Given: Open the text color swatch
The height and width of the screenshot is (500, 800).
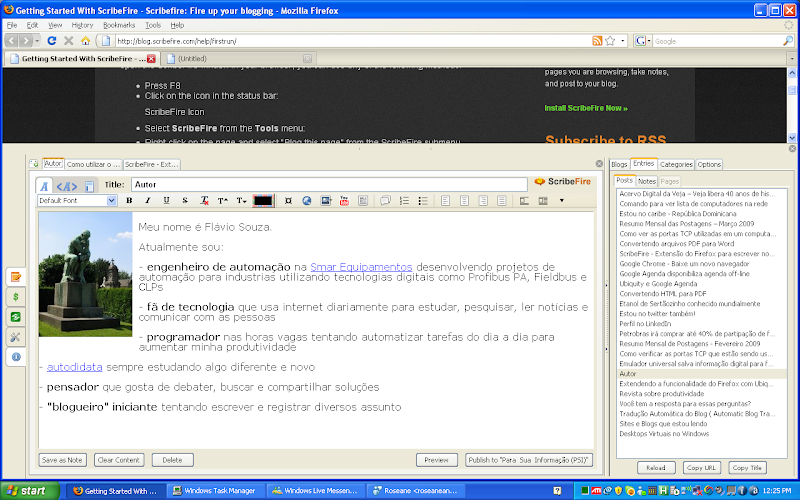Looking at the screenshot, I should 263,201.
